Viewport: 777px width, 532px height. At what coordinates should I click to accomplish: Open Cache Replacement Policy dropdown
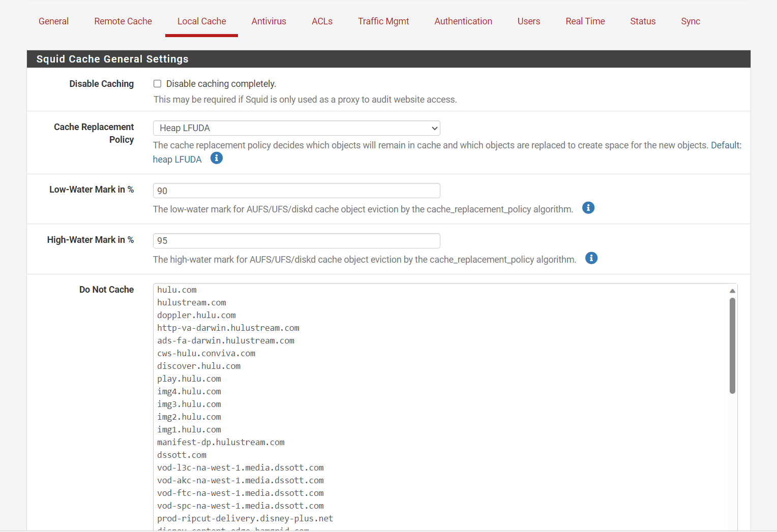[x=296, y=128]
